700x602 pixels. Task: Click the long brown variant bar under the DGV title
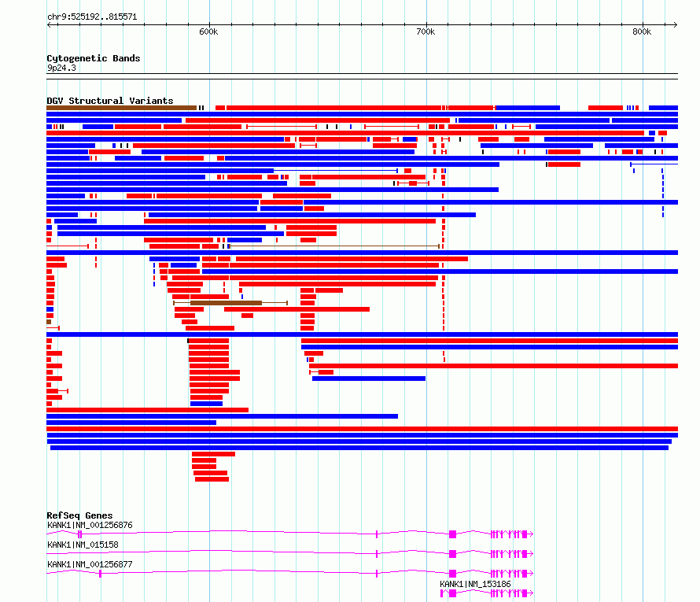[121, 108]
